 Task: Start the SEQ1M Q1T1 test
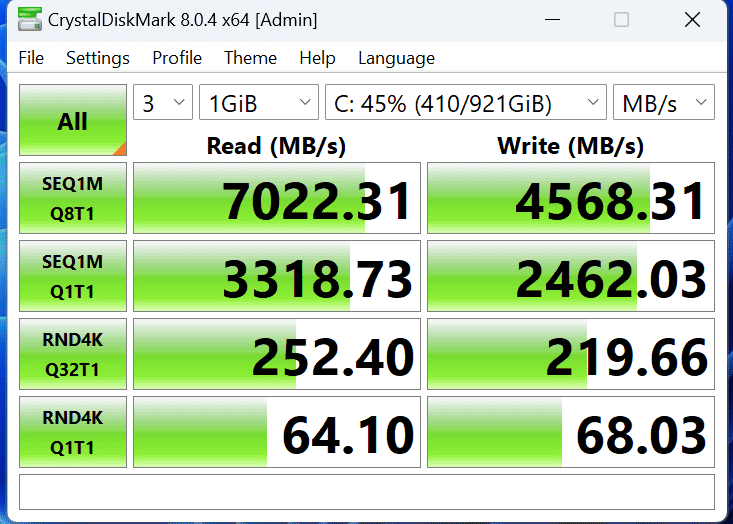[73, 275]
